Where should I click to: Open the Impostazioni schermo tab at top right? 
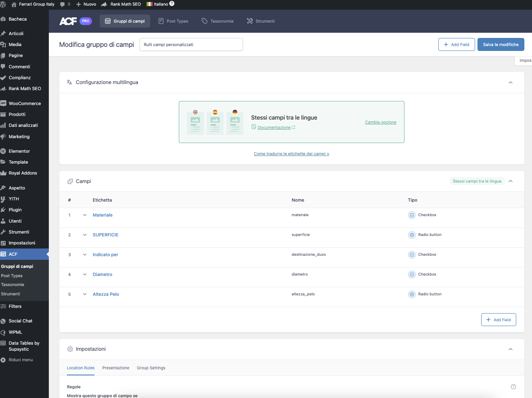click(x=524, y=61)
